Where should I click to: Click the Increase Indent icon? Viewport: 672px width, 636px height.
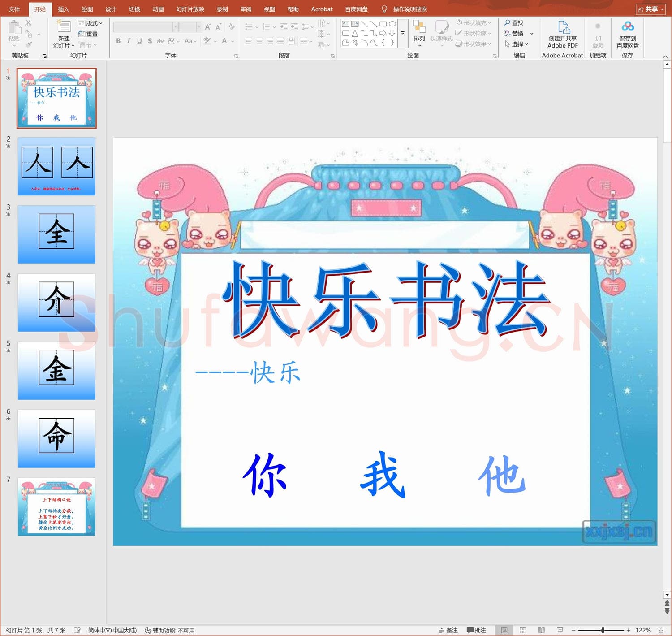(x=294, y=27)
